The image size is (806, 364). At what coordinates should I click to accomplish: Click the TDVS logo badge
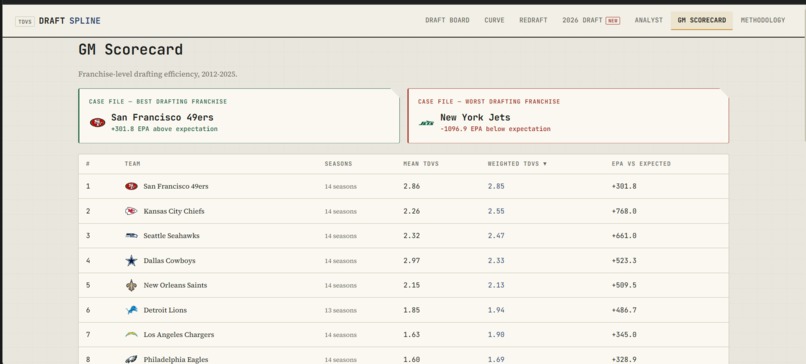click(25, 22)
